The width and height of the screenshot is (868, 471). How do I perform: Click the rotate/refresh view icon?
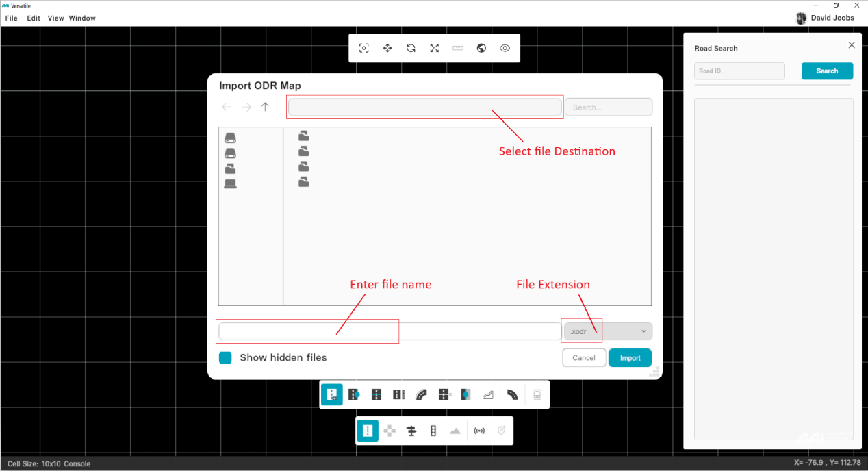point(411,48)
